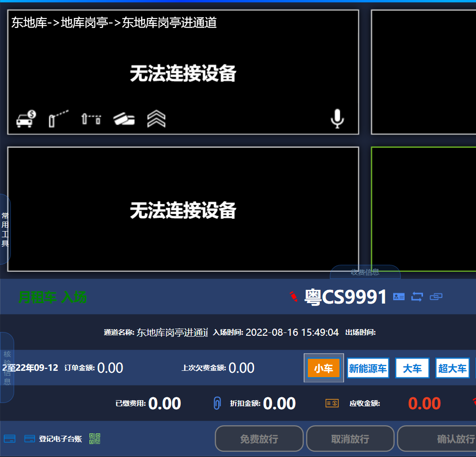Select the top-left 东地库岗亭进通道 video panel
Image resolution: width=476 pixels, height=457 pixels.
tap(183, 72)
